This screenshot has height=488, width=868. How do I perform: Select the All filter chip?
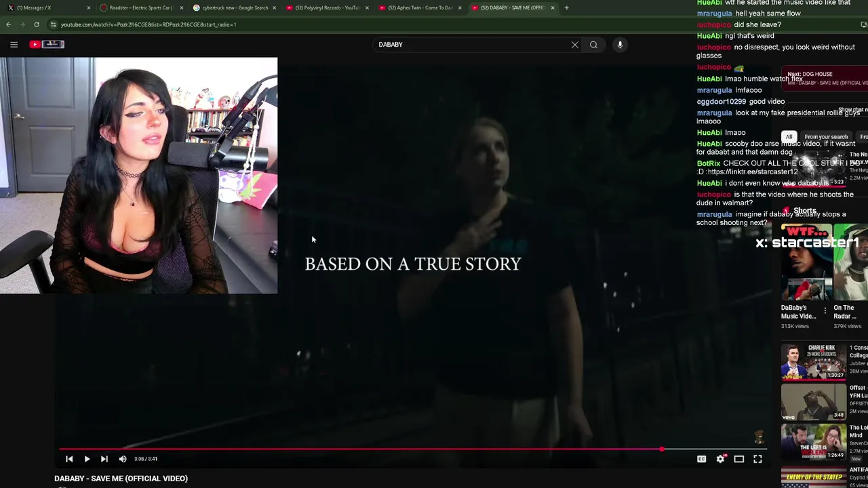789,137
